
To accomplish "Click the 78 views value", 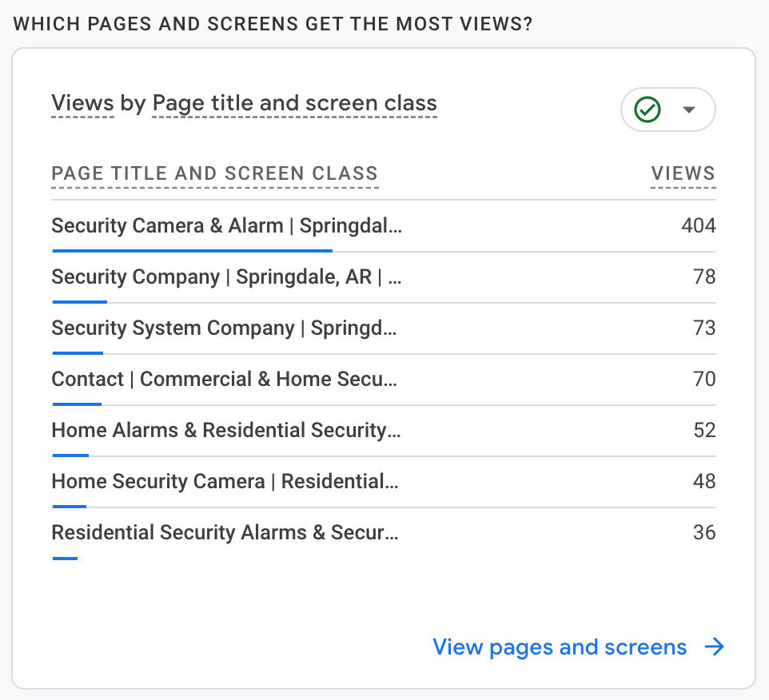I will (x=703, y=277).
